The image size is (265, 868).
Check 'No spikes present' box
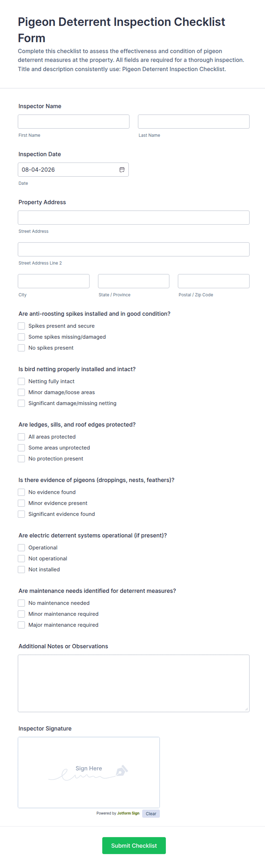click(21, 348)
